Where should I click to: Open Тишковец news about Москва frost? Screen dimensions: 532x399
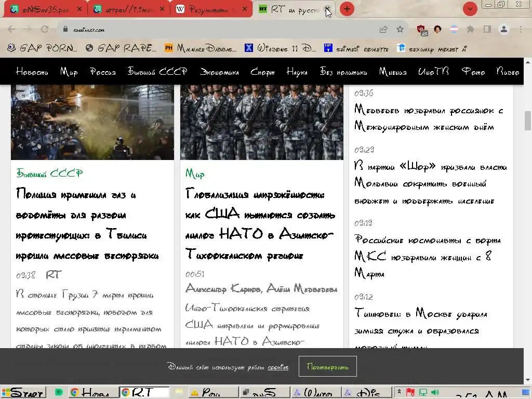421,327
